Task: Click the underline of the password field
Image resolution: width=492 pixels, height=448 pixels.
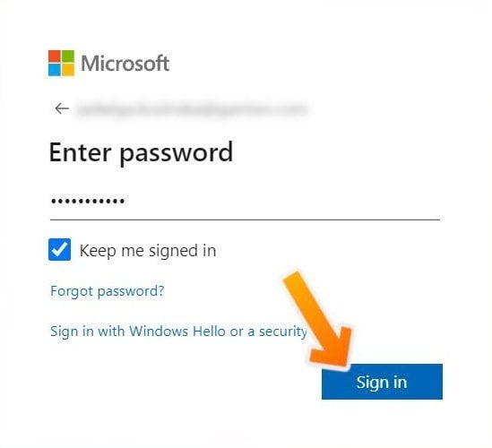Action: click(x=245, y=220)
